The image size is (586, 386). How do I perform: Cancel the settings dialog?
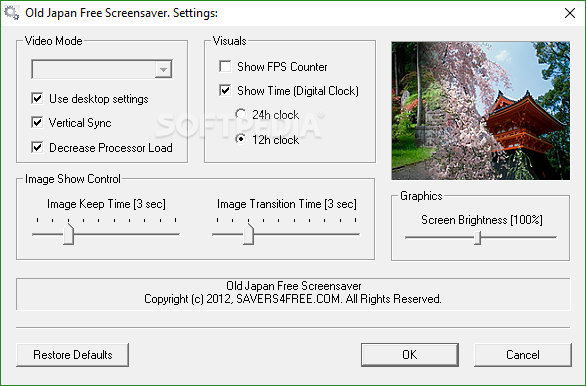(522, 355)
